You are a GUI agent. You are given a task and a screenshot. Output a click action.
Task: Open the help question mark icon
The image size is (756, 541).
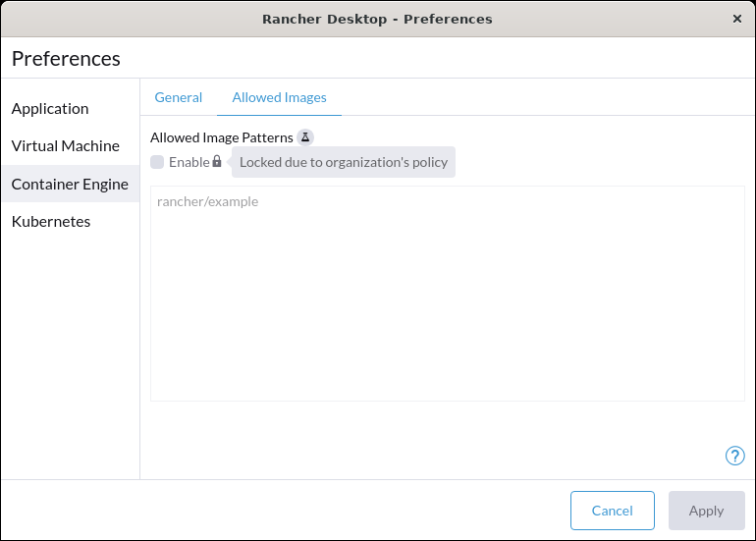coord(734,456)
